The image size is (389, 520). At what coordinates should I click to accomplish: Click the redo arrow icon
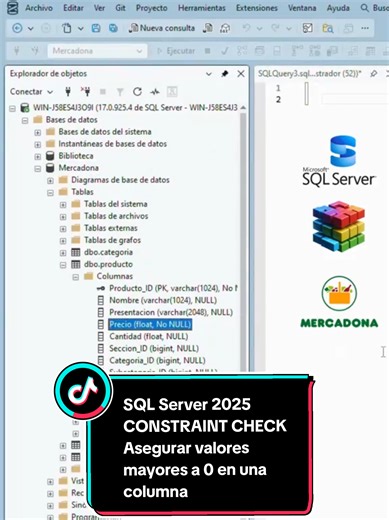pyautogui.click(x=275, y=28)
